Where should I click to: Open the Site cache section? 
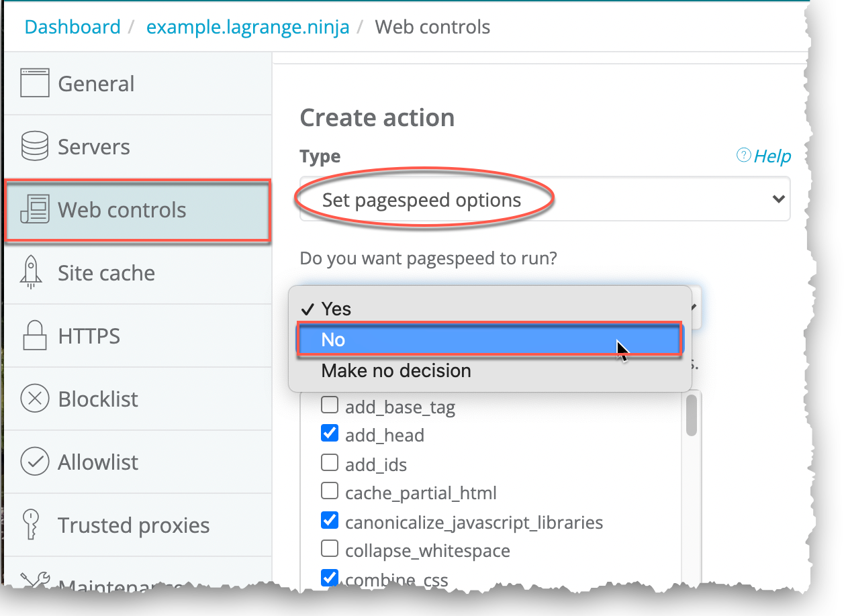[106, 273]
